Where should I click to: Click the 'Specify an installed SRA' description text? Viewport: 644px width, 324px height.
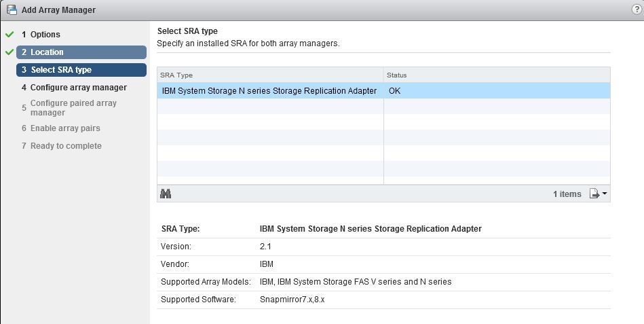(x=248, y=43)
